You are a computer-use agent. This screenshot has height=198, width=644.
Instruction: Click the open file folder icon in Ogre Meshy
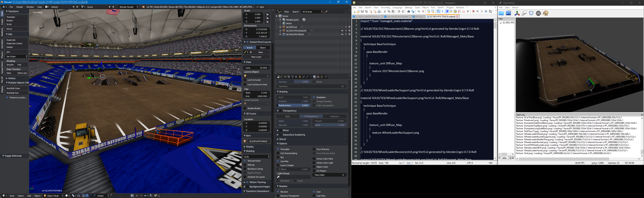tap(501, 13)
